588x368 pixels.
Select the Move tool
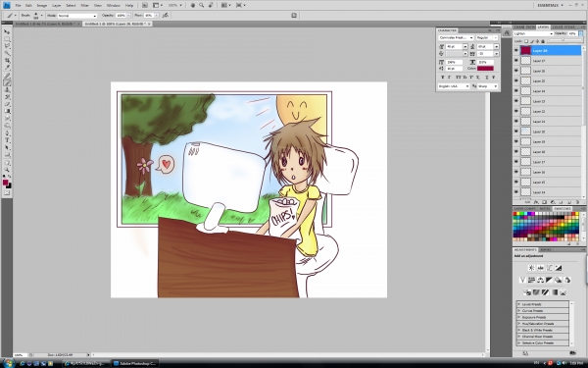7,32
